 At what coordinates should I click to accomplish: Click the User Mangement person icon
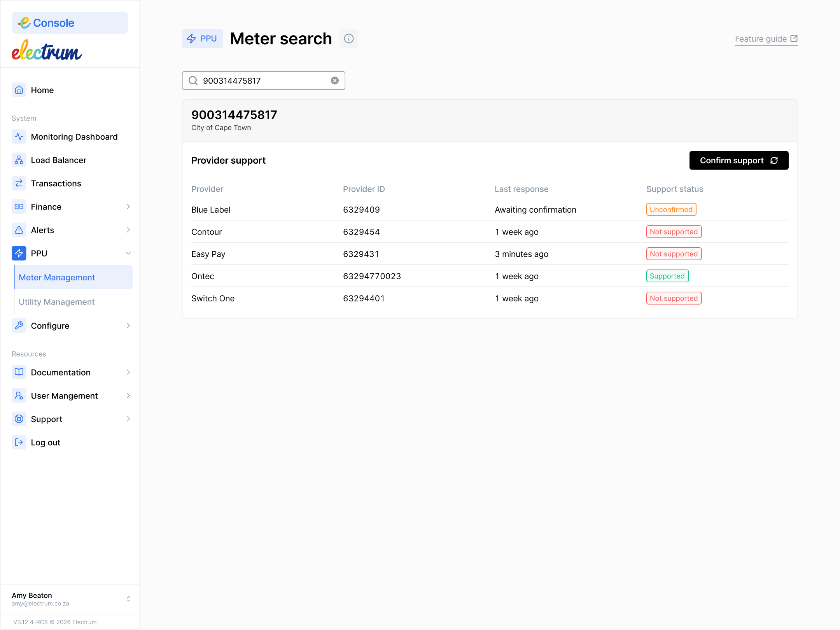tap(19, 395)
